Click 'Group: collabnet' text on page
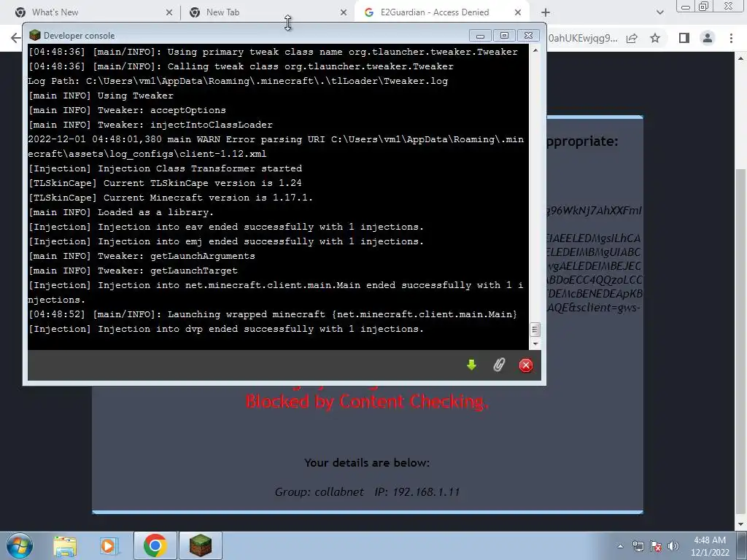This screenshot has width=747, height=560. [x=320, y=492]
